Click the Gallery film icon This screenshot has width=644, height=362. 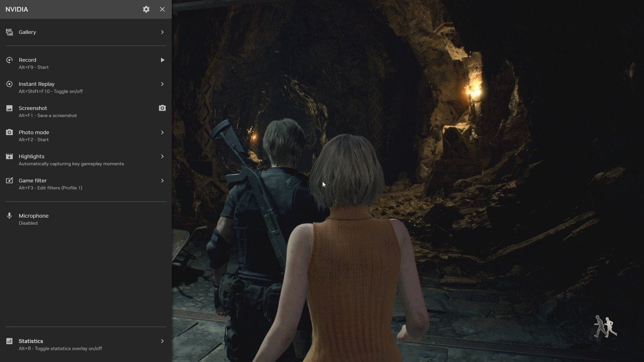pyautogui.click(x=9, y=32)
